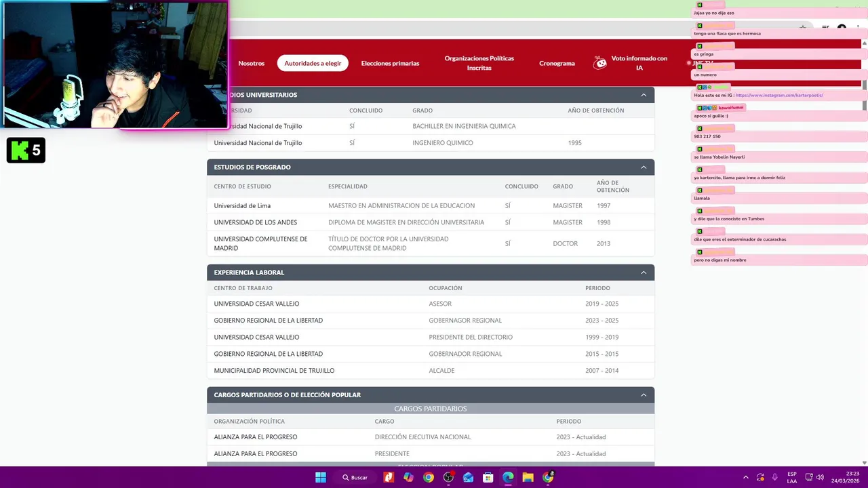Click year 2013 in posgrado table
868x488 pixels.
[x=604, y=243]
